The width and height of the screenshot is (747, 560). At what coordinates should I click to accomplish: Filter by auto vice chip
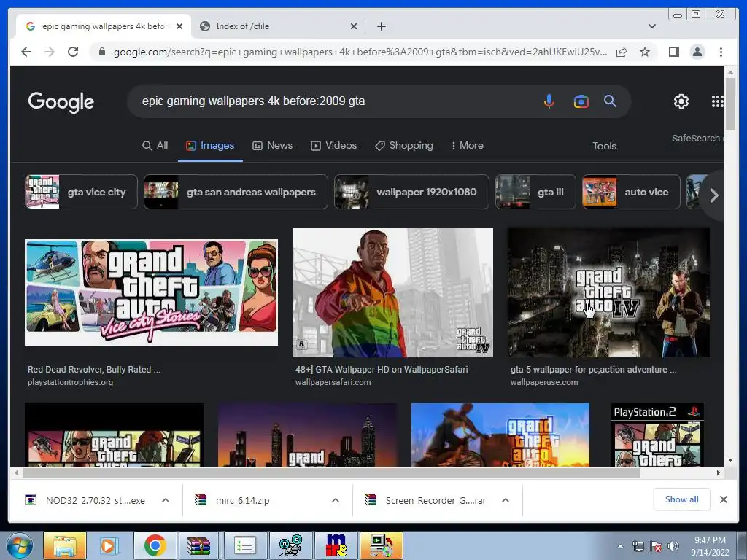tap(631, 192)
